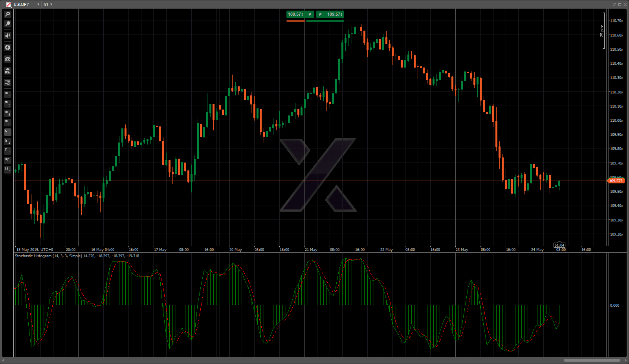The image size is (629, 364).
Task: Click the Buy button at 109.57
Action: (x=330, y=15)
